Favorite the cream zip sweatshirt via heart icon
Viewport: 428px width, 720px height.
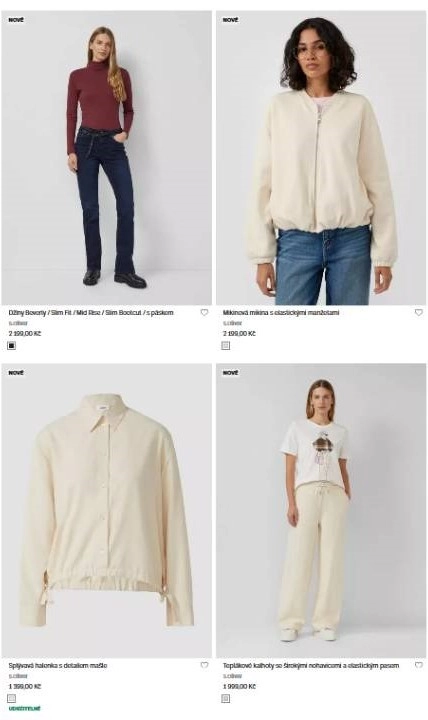419,312
